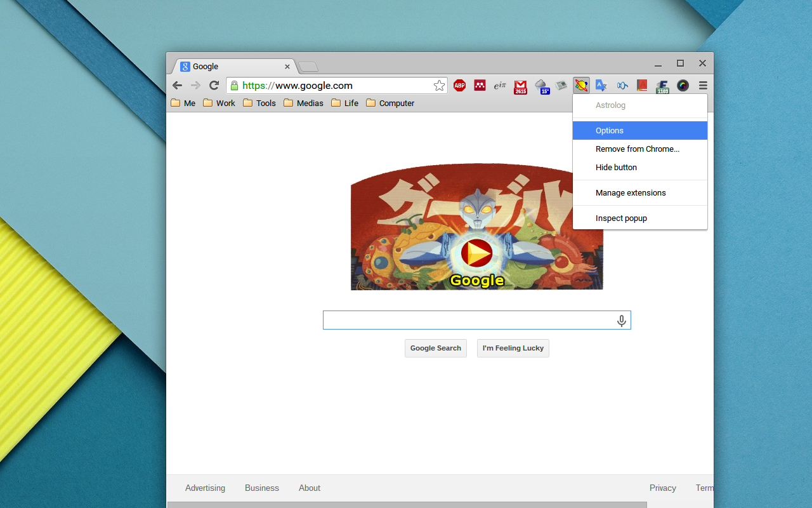The image size is (812, 508).
Task: Open the Chrome hamburger menu
Action: coord(703,85)
